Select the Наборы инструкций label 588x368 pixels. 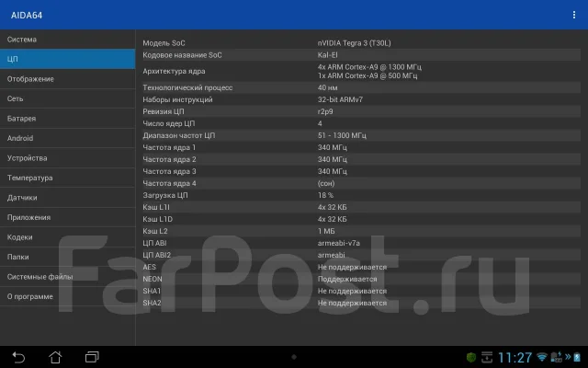tap(177, 99)
